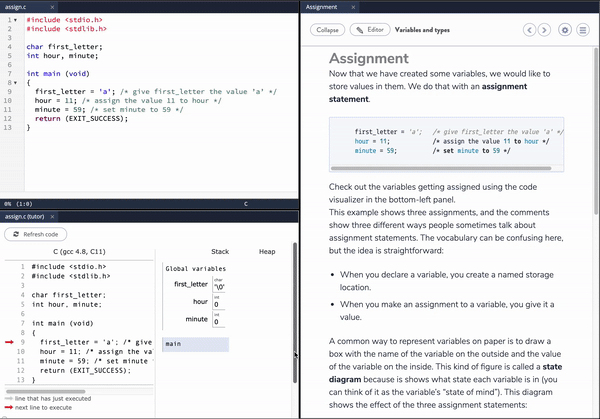
Task: Click 'hour = 11;' in guide code snippet
Action: click(x=372, y=141)
